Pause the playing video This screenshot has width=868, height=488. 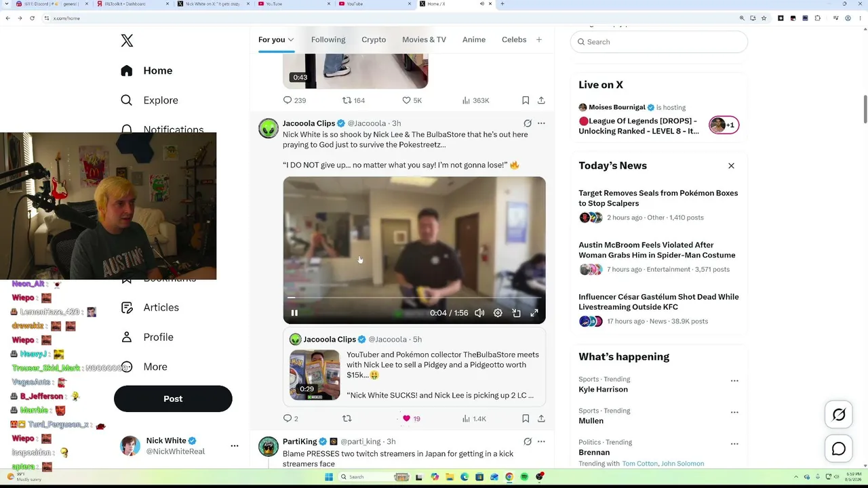[x=294, y=313]
